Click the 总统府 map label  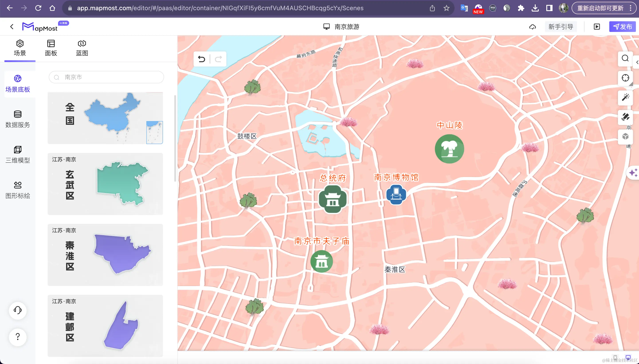click(333, 178)
